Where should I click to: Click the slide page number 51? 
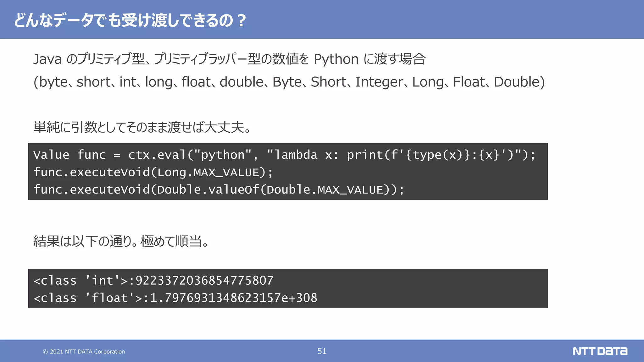tap(322, 351)
